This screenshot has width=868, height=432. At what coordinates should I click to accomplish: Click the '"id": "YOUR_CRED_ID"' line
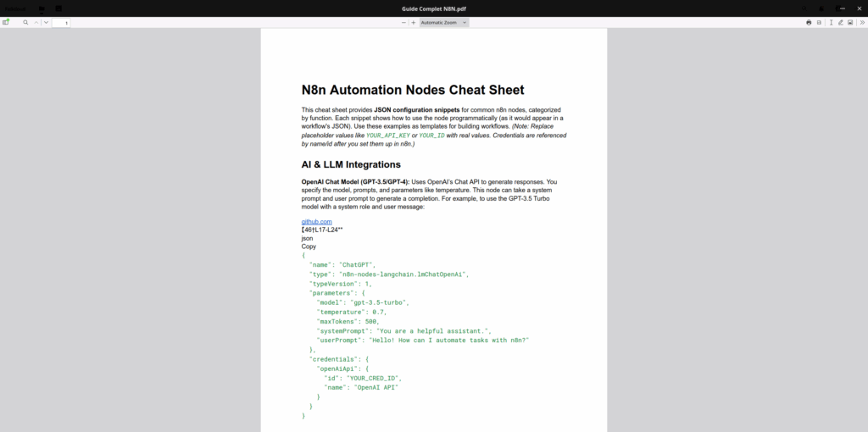pyautogui.click(x=363, y=379)
